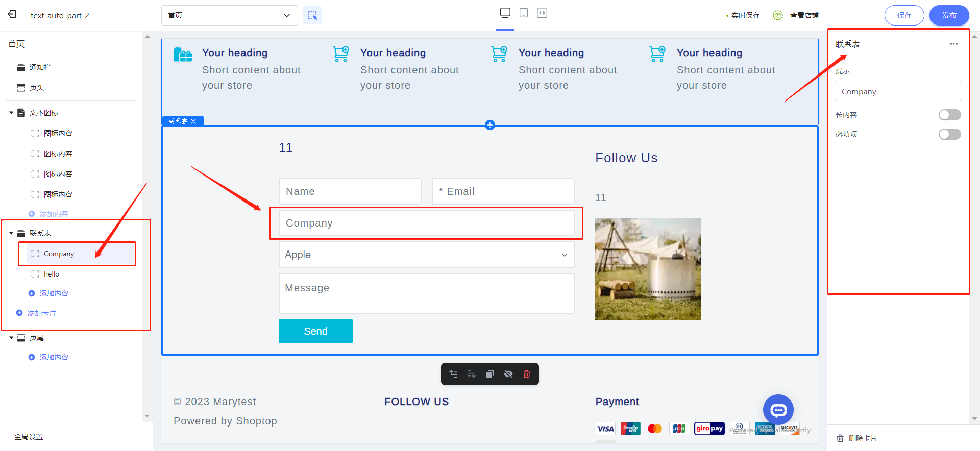
Task: Click the JCB payment icon
Action: coord(679,429)
